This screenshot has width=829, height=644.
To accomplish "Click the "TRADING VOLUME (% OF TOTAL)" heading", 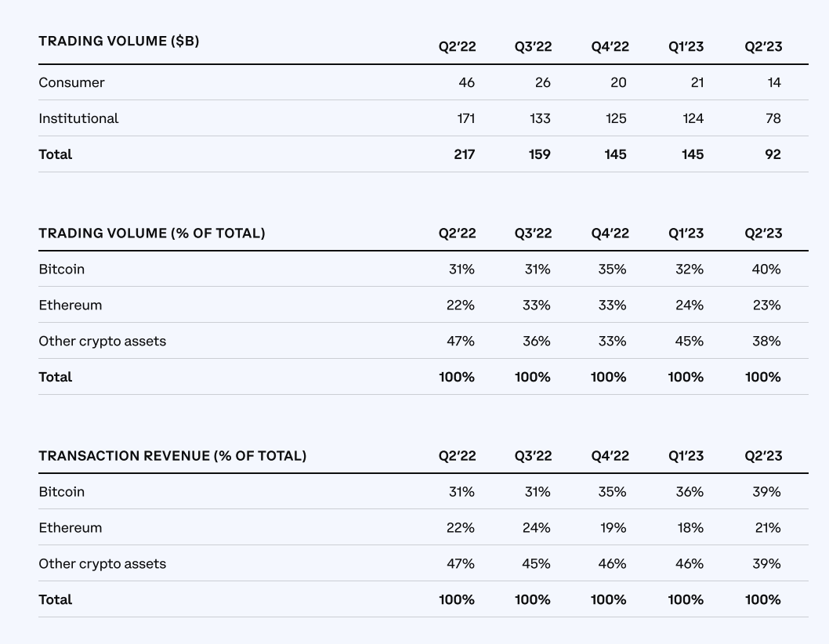I will click(152, 233).
